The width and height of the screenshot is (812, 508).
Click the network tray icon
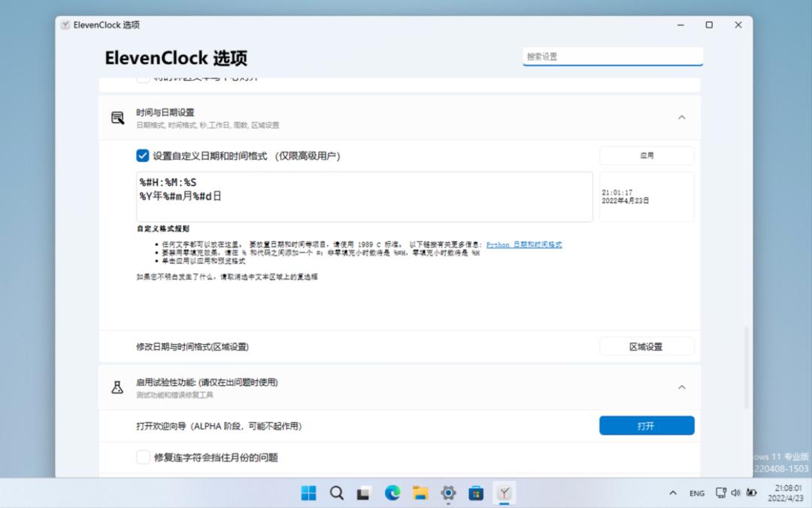coord(720,493)
